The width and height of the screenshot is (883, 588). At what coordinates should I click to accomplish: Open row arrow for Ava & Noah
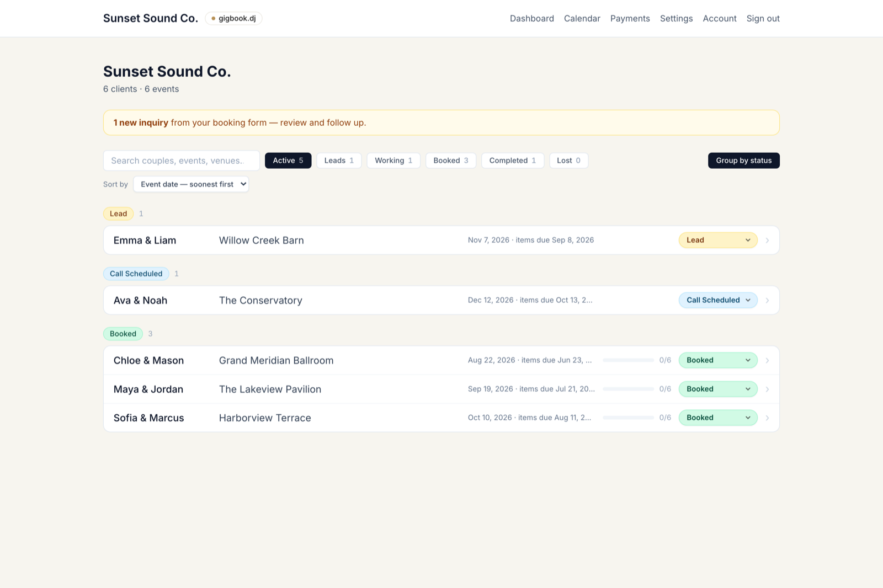(767, 301)
